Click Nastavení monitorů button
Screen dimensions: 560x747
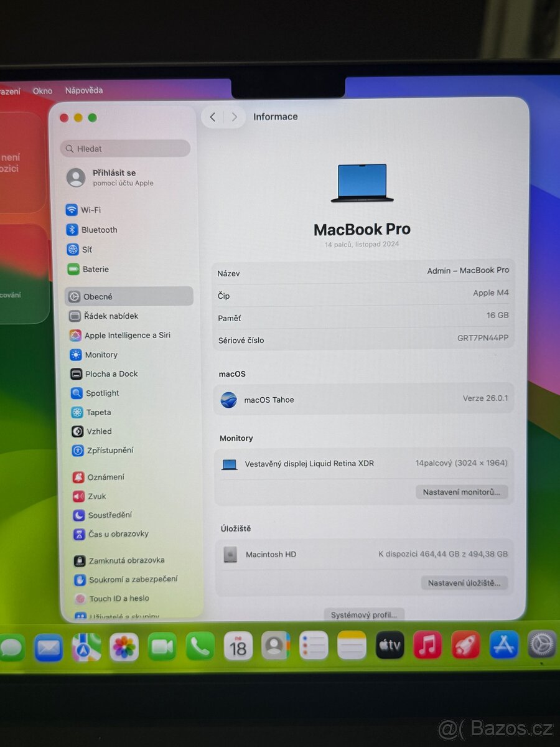462,492
